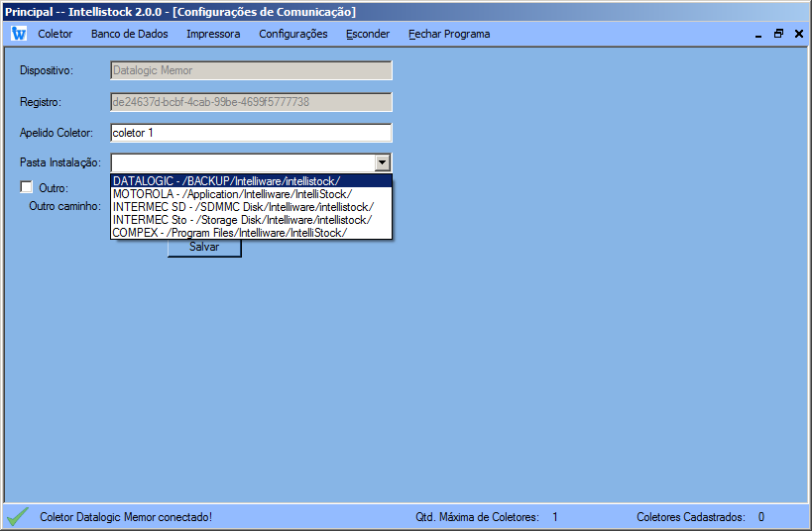Screen dimensions: 812x531
Task: Click the green checkmark status icon
Action: tap(18, 516)
